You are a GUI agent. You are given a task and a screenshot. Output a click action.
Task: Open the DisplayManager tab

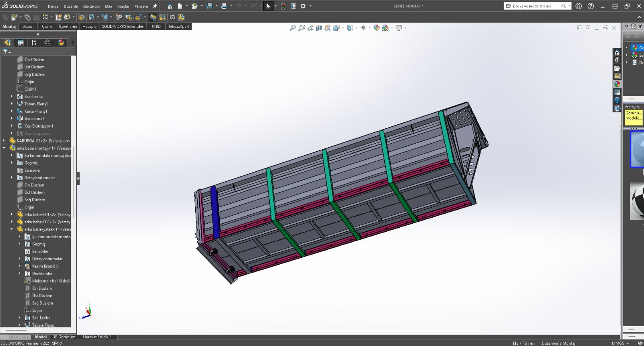click(x=61, y=42)
